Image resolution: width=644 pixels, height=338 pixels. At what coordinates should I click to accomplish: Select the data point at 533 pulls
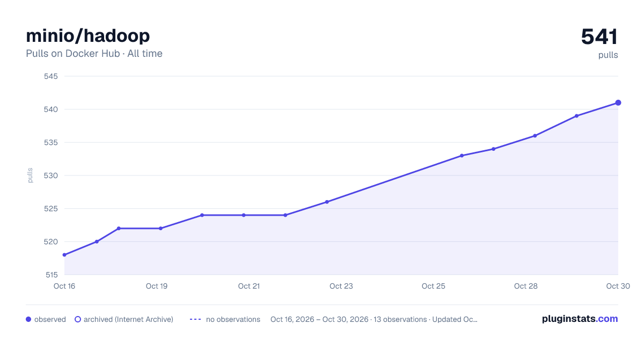point(462,156)
